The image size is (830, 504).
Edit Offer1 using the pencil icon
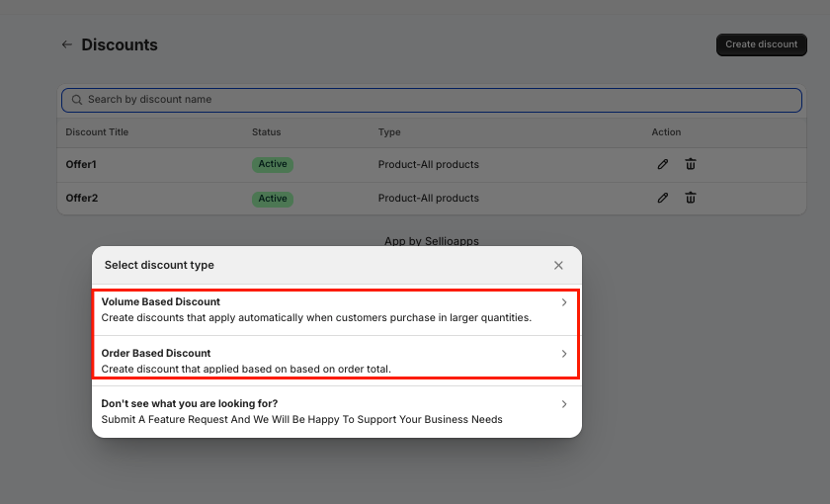663,164
